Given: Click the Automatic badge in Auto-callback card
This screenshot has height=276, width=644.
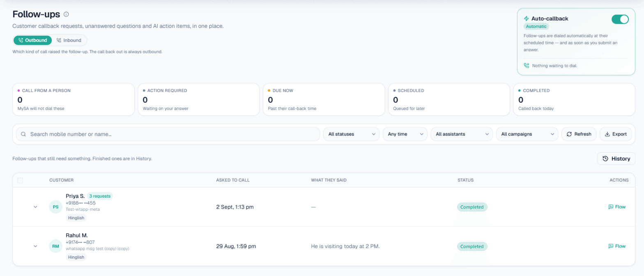Looking at the screenshot, I should (536, 26).
